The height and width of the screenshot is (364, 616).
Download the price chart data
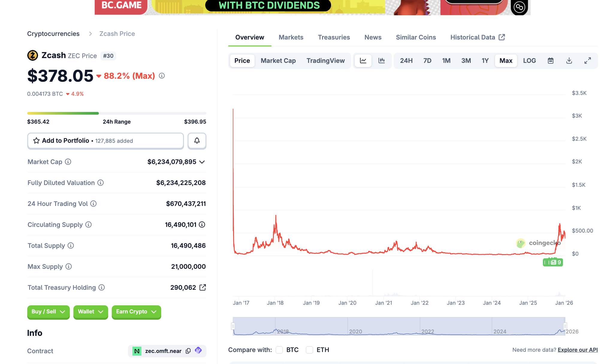click(x=569, y=60)
